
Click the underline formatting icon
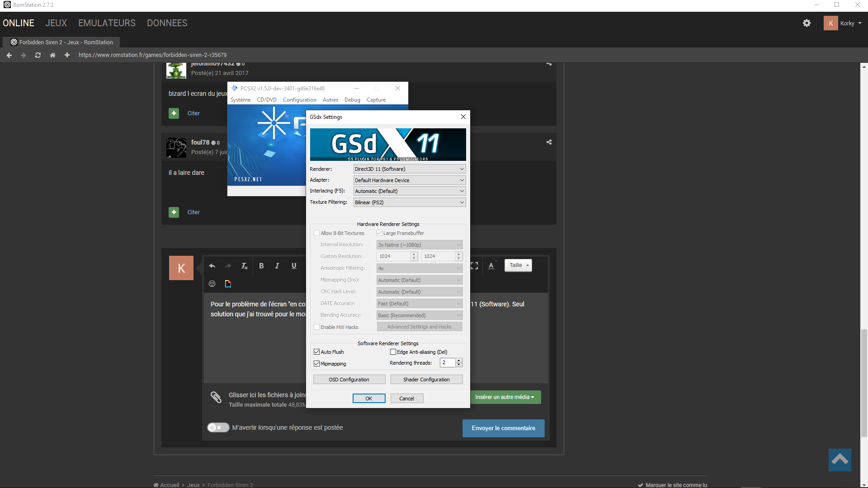coord(294,266)
